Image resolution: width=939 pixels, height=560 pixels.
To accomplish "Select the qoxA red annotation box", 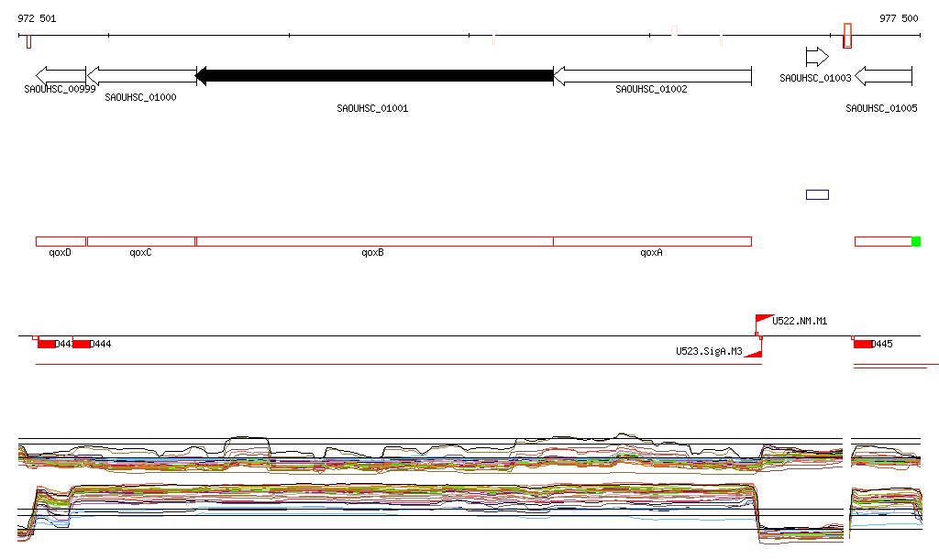I will pos(652,242).
